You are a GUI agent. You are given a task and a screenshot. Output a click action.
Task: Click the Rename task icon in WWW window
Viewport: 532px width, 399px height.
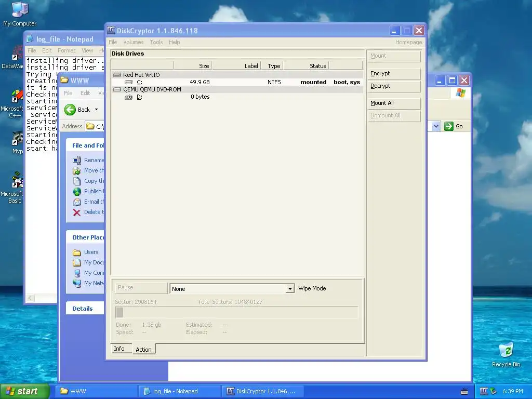[x=77, y=160]
